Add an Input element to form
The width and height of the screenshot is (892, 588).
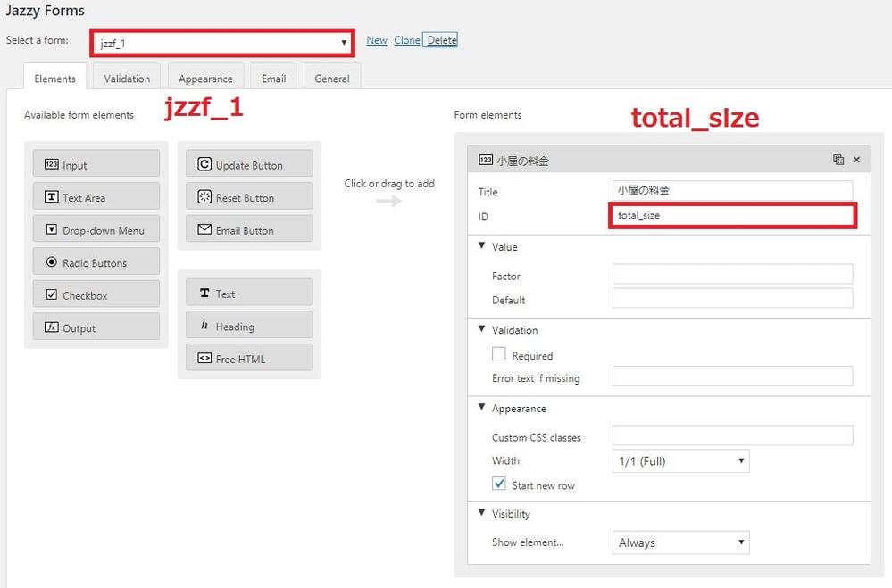(96, 164)
